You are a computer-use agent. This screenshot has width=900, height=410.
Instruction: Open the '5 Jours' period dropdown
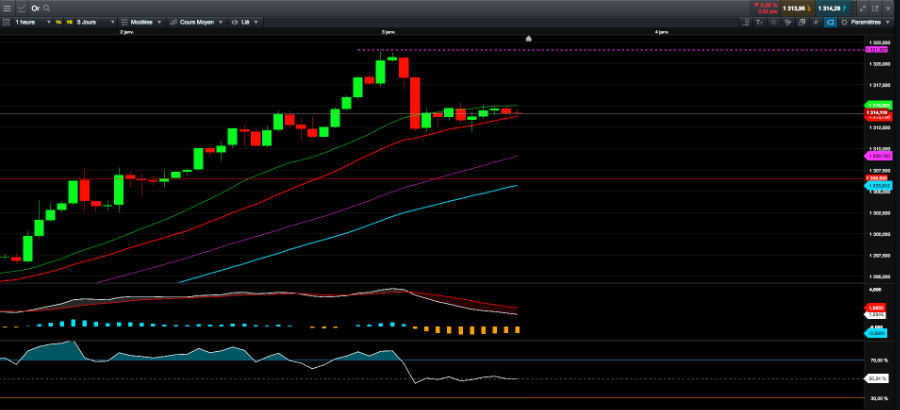point(95,22)
